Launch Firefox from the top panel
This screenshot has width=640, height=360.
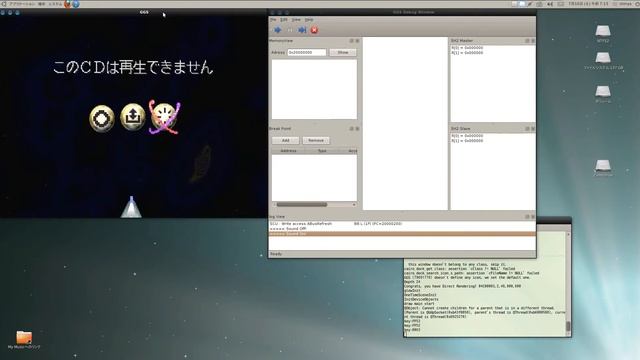pyautogui.click(x=68, y=4)
